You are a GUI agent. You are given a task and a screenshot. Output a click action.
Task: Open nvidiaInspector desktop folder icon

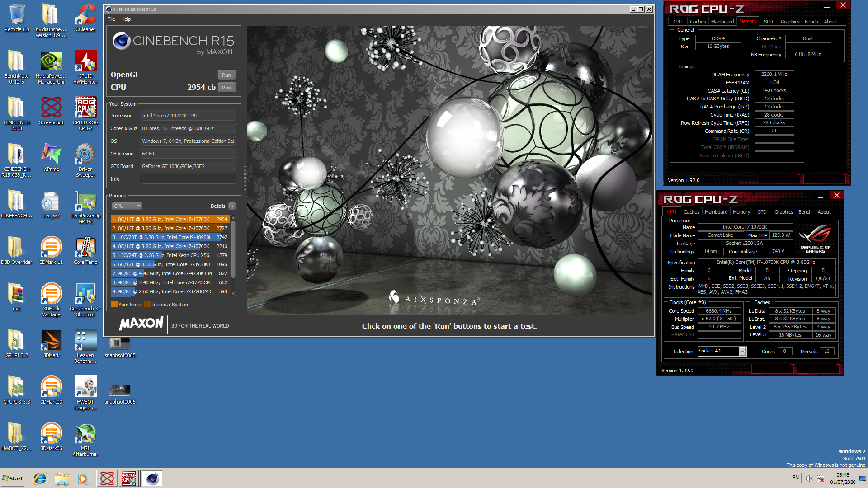click(51, 21)
